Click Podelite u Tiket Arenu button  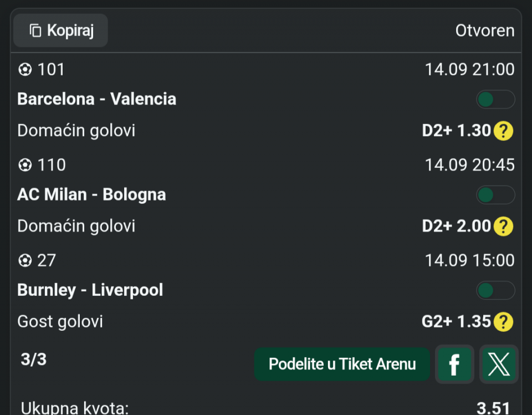click(x=342, y=364)
